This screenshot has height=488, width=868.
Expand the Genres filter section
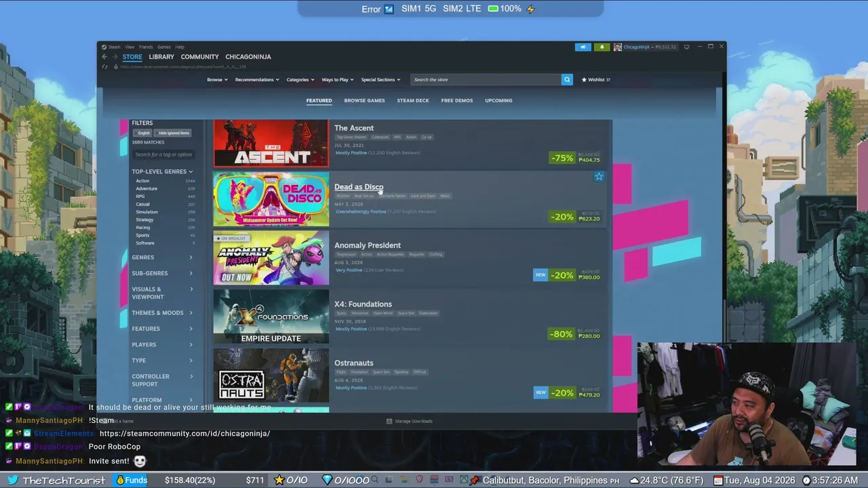pyautogui.click(x=162, y=258)
